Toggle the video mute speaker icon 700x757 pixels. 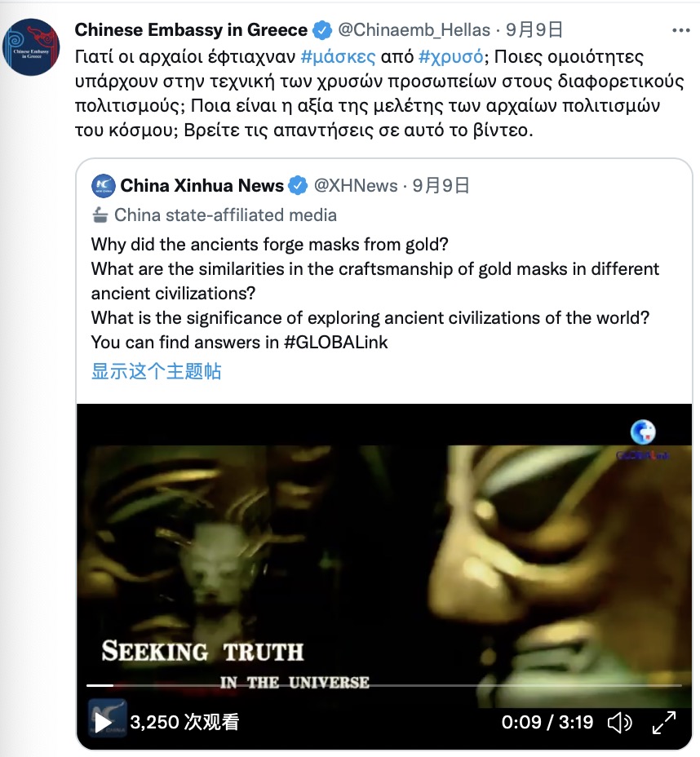coord(619,723)
